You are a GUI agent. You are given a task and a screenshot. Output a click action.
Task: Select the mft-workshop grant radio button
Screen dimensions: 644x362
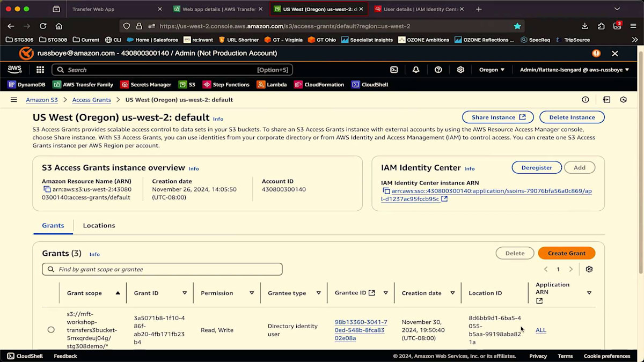pyautogui.click(x=51, y=330)
